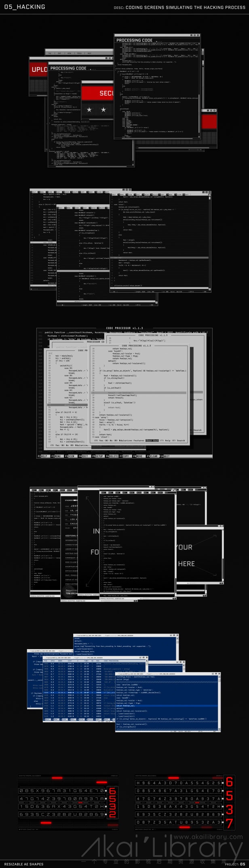Image resolution: width=249 pixels, height=868 pixels.
Task: Open HELP menu in rear top window
Action: (89, 53)
